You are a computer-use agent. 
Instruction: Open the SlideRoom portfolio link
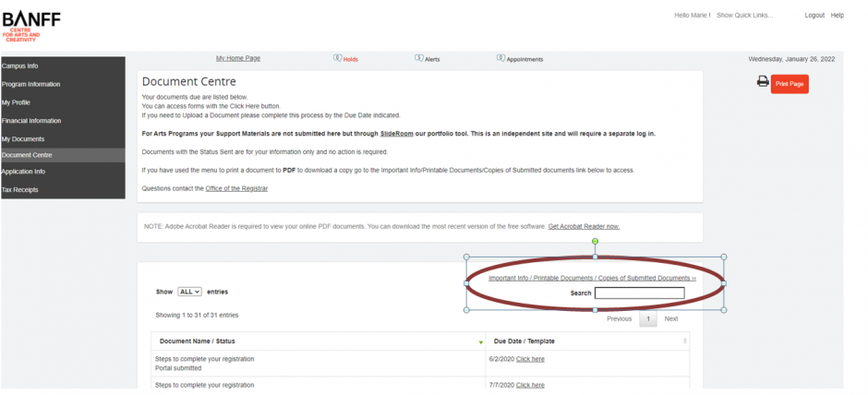tap(394, 134)
